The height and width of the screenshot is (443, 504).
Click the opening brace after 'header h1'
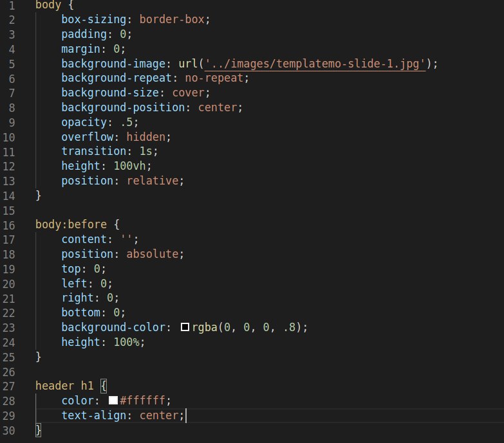(x=103, y=386)
